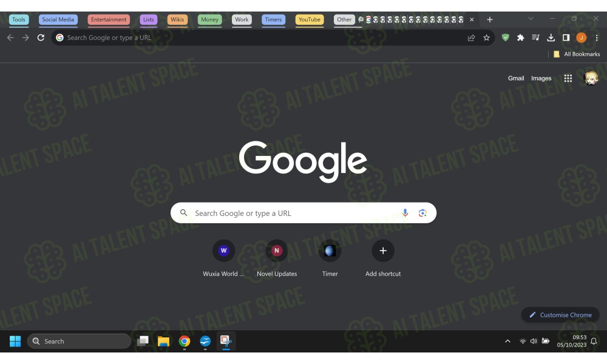
Task: Open the notifications bell
Action: tap(594, 341)
